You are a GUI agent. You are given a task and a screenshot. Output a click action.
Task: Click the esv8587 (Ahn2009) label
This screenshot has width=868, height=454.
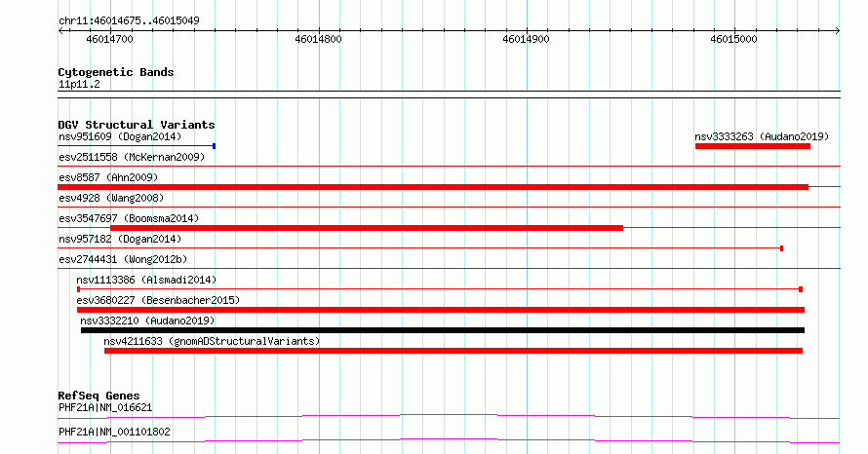(108, 177)
